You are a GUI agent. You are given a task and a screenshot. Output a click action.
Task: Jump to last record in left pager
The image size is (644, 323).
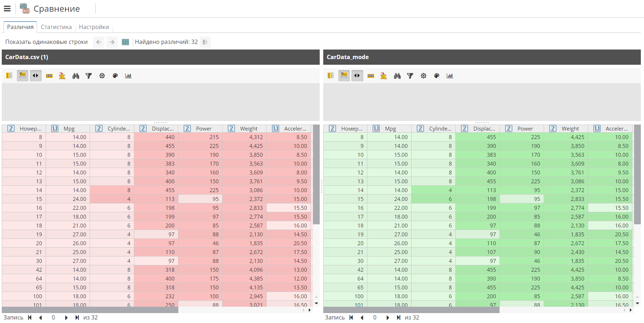coord(77,317)
